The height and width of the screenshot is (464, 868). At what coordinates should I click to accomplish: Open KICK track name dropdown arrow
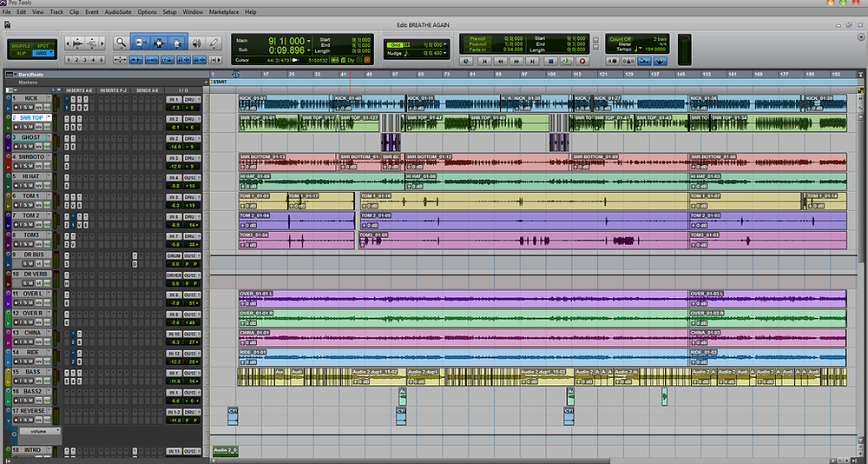49,98
